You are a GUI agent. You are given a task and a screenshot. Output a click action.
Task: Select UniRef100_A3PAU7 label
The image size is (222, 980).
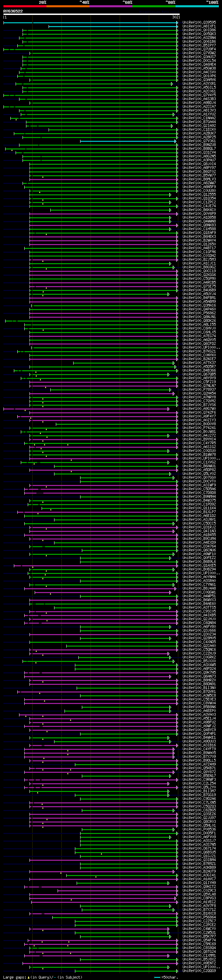199,160
